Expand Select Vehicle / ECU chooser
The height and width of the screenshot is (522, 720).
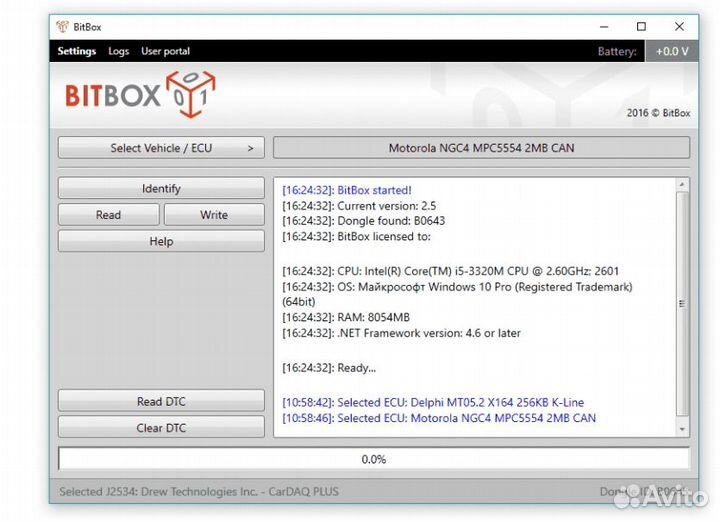tap(161, 148)
